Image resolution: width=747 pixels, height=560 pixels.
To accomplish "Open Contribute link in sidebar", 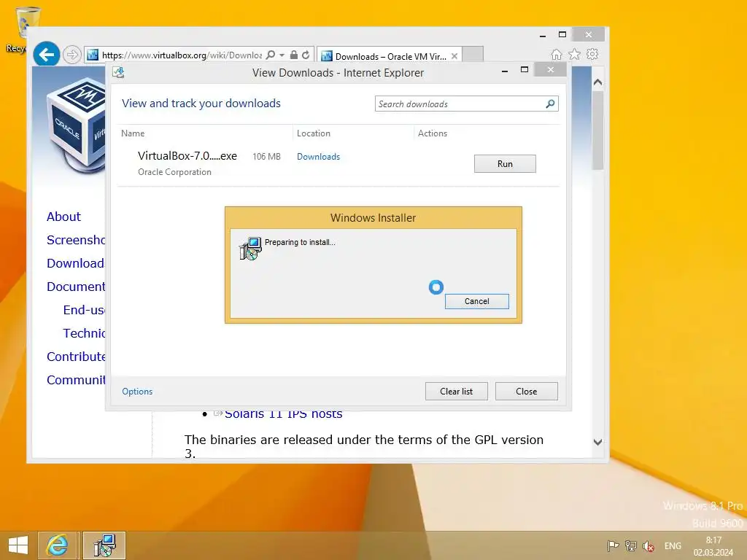I will [x=76, y=357].
